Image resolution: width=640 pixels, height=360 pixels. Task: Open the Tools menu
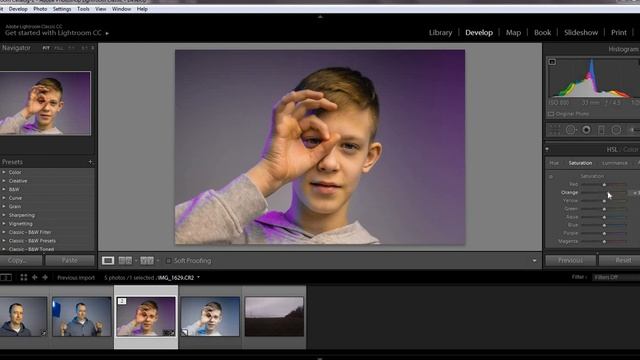click(x=83, y=9)
